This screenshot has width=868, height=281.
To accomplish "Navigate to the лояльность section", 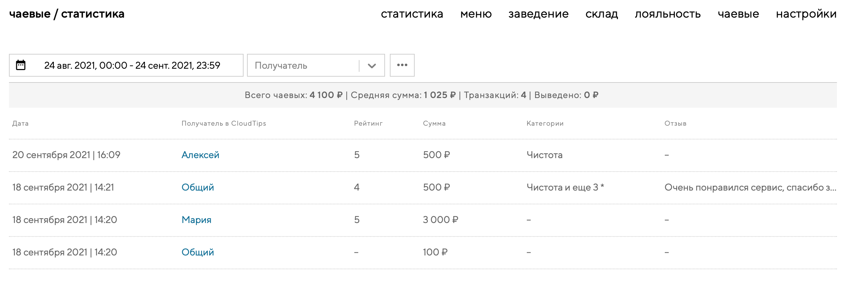I will point(668,14).
